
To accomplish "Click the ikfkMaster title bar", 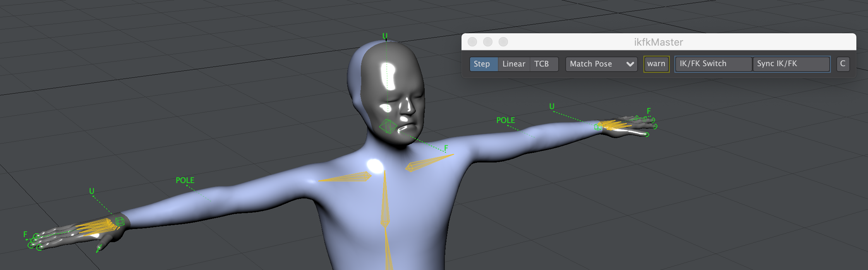I will [x=659, y=42].
